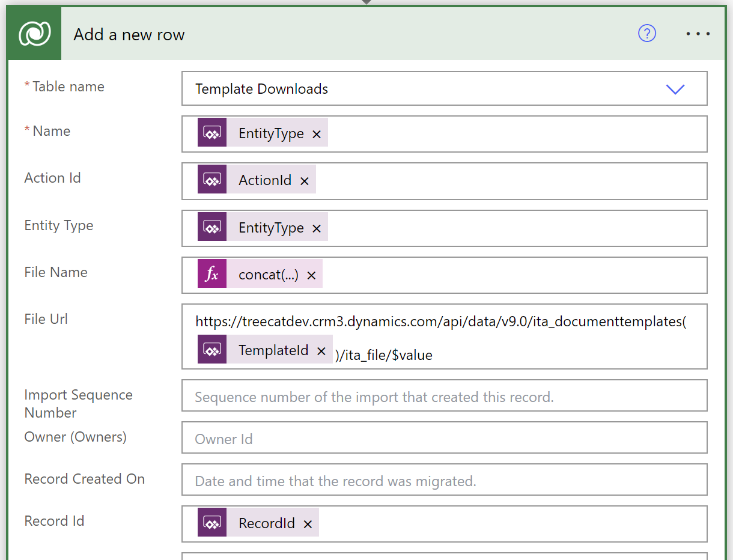The height and width of the screenshot is (560, 733).
Task: Click the fx expression icon in File Name
Action: pos(212,274)
